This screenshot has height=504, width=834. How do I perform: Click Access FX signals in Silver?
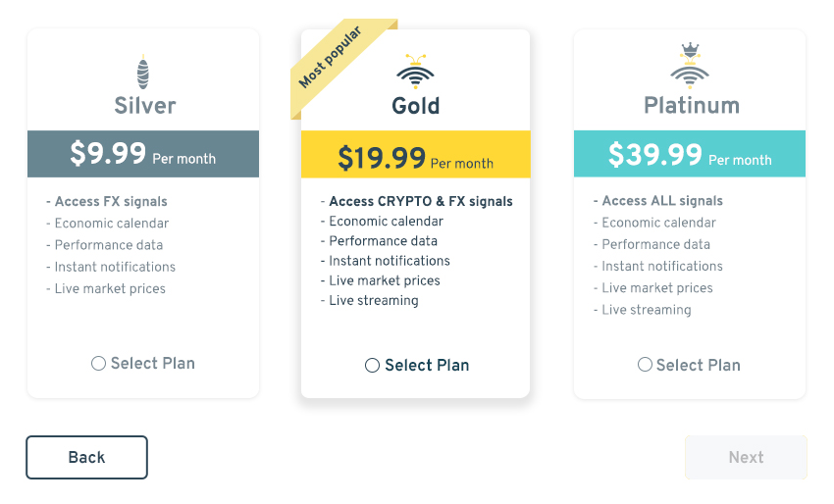click(x=110, y=202)
